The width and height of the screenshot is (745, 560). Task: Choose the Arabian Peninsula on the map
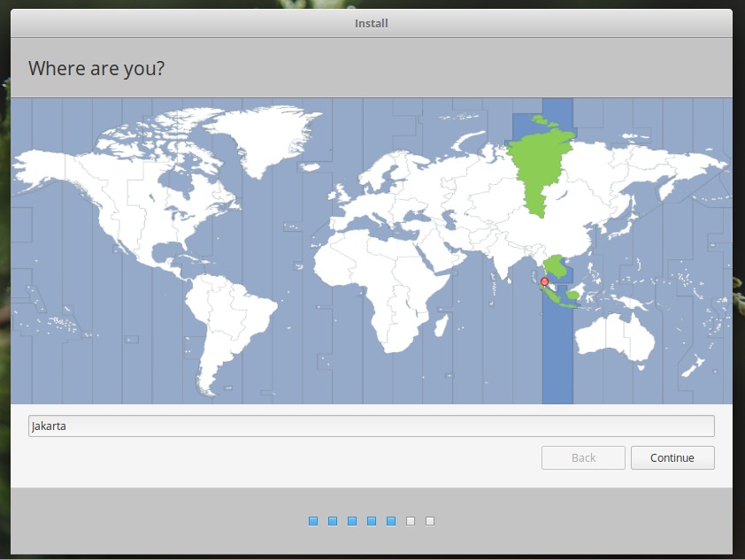pos(441,252)
